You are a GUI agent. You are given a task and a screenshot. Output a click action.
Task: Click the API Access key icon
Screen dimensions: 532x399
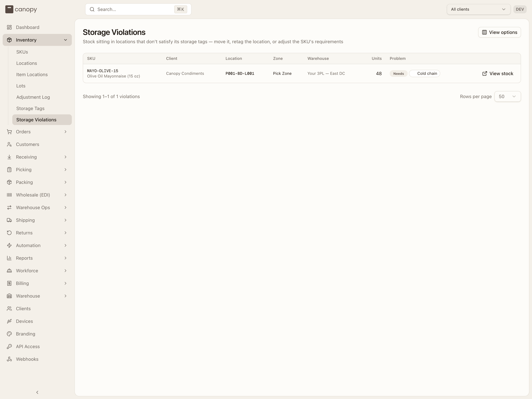click(x=9, y=346)
